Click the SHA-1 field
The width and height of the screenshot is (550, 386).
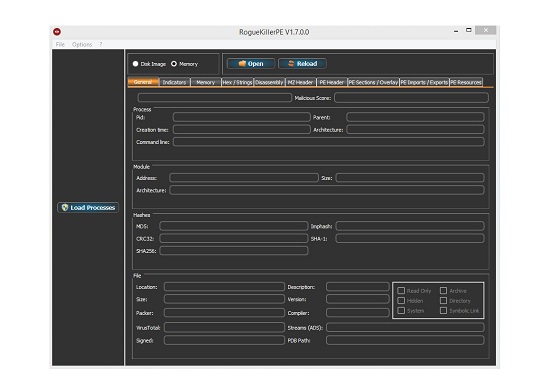(x=410, y=238)
